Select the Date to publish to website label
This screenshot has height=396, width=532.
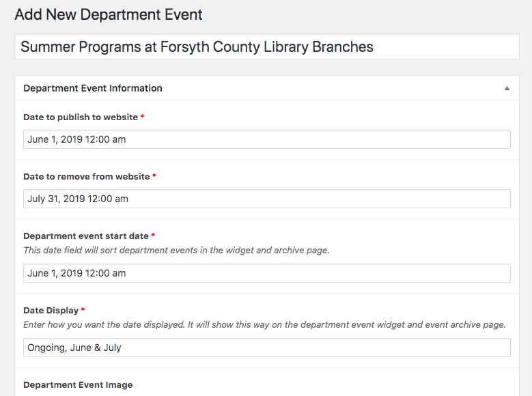pyautogui.click(x=81, y=117)
